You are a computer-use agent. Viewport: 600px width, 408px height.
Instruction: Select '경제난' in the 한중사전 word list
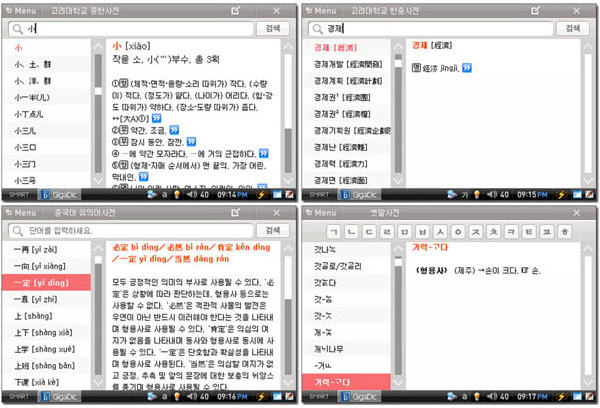pyautogui.click(x=347, y=147)
